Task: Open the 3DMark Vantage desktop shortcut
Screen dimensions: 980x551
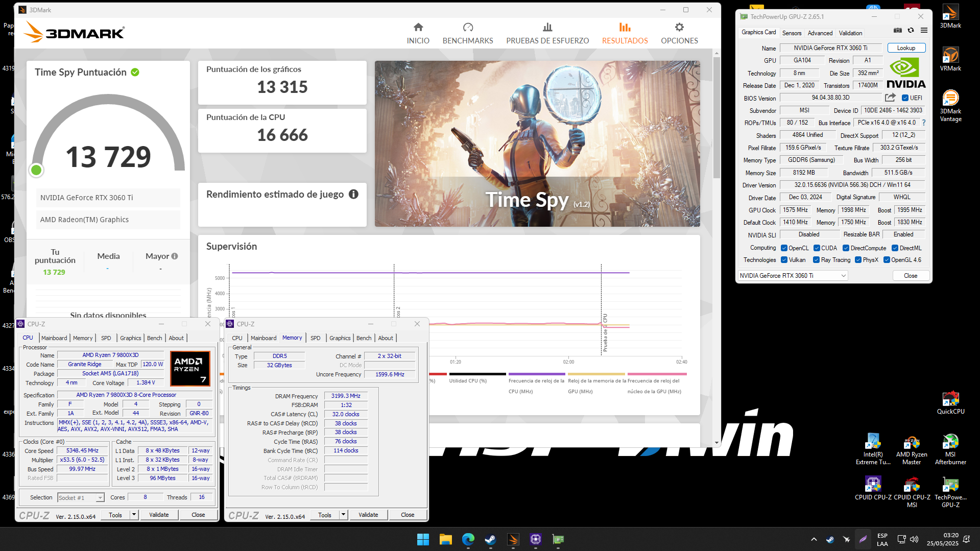Action: [950, 106]
